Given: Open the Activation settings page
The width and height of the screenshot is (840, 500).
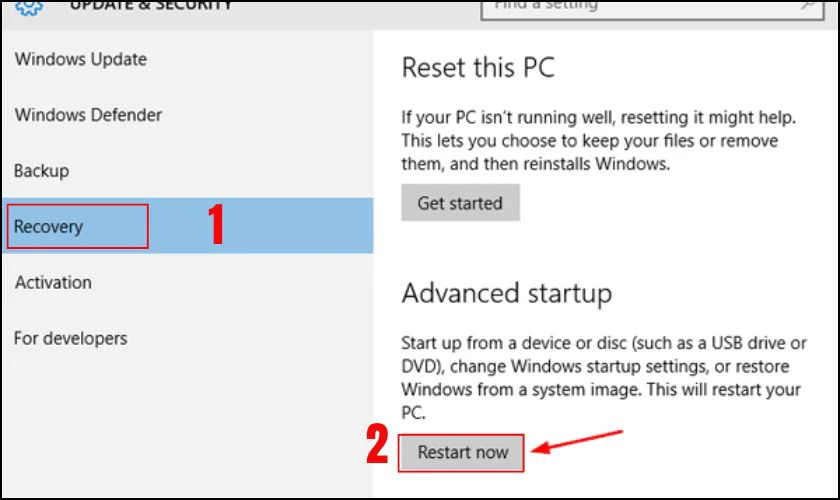Looking at the screenshot, I should (x=53, y=283).
